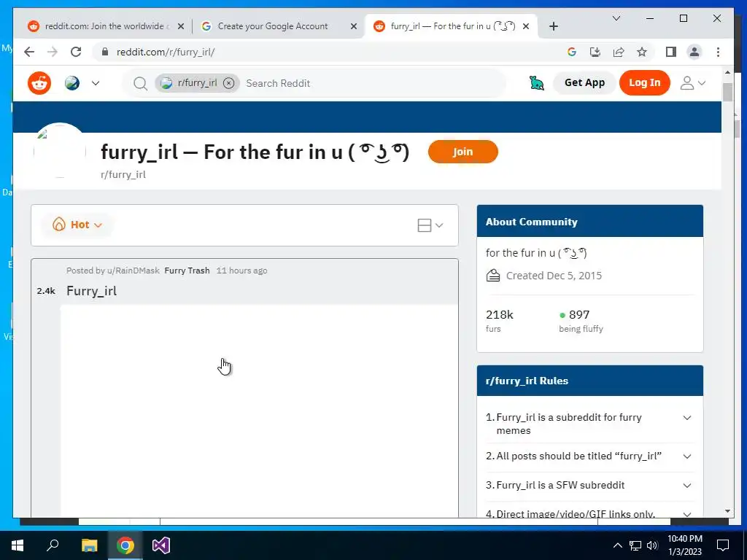Screen dimensions: 747x560
Task: Open the user account dropdown menu
Action: coord(693,83)
